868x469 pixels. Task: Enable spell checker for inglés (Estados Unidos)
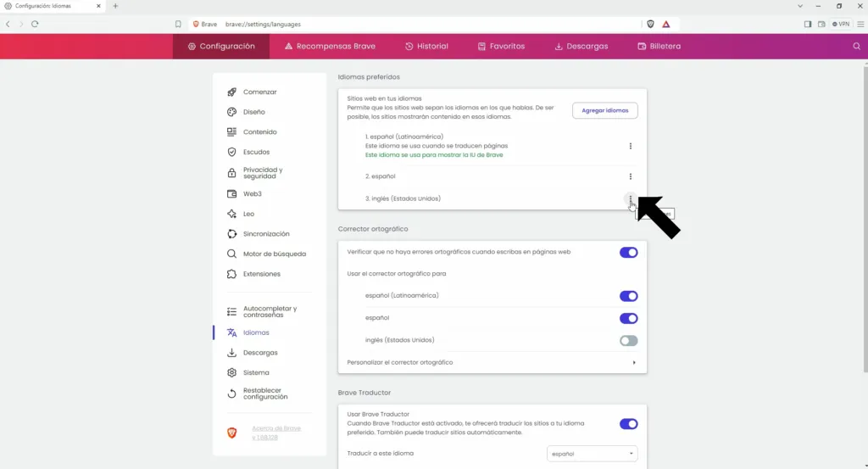point(628,341)
